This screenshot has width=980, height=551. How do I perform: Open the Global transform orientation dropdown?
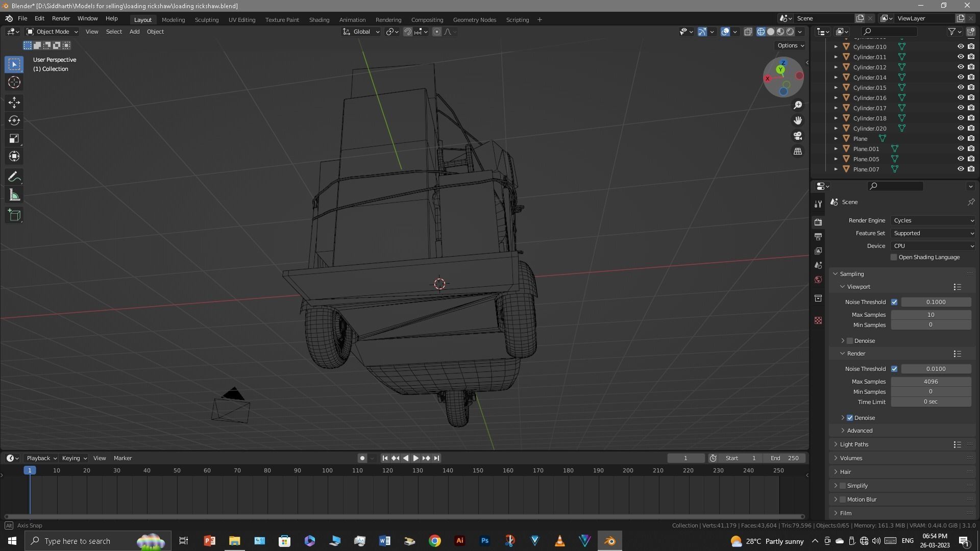(361, 32)
